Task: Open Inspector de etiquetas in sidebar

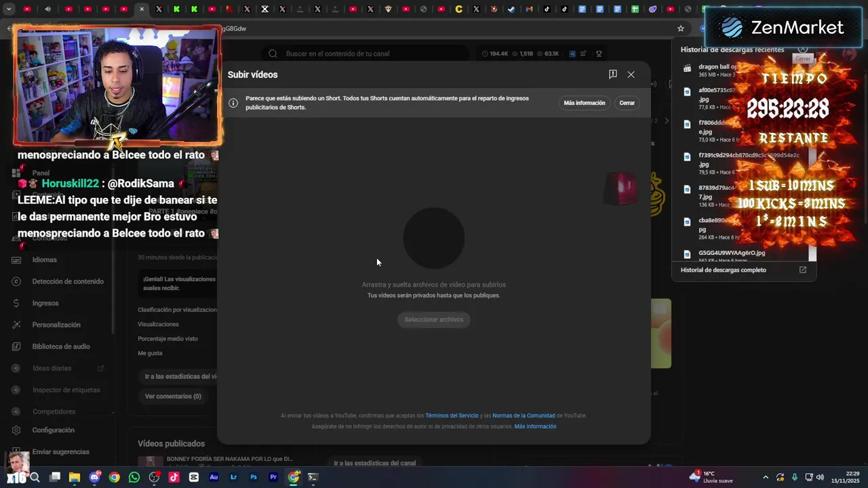Action: 66,390
